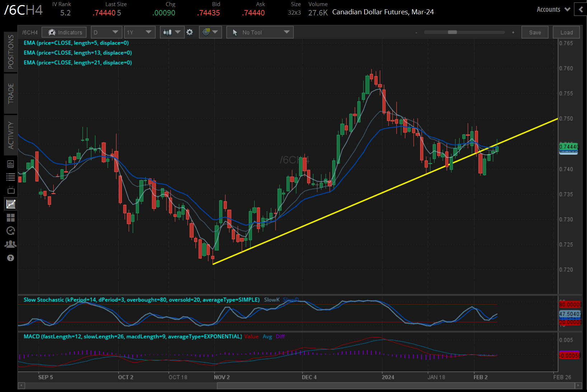Click the chart icon in the sidebar

(x=11, y=204)
